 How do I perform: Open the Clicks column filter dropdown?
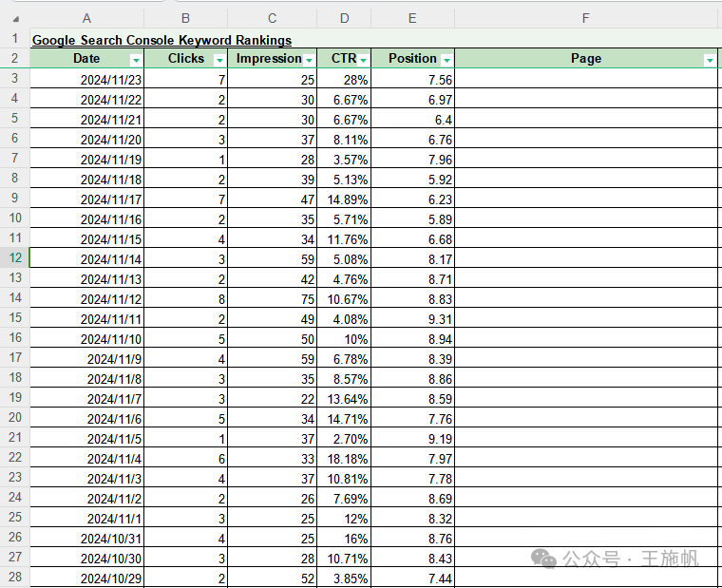219,60
